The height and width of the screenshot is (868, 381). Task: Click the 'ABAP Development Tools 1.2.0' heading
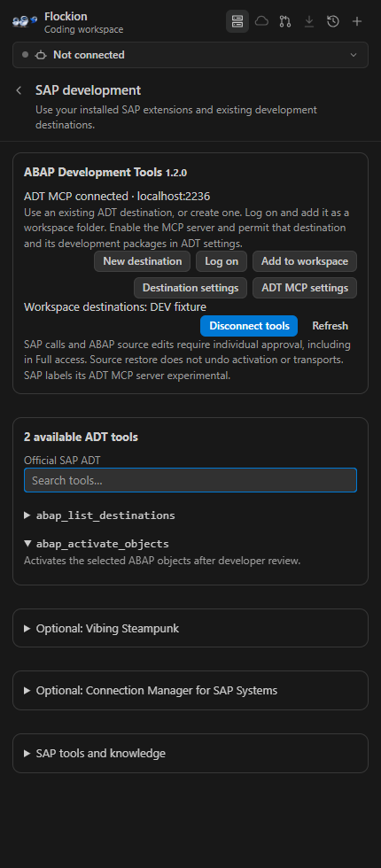[x=105, y=172]
